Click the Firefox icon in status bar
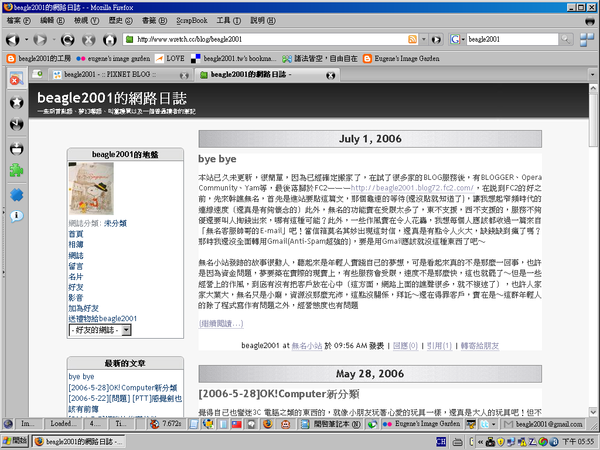600x450 pixels. pyautogui.click(x=268, y=424)
